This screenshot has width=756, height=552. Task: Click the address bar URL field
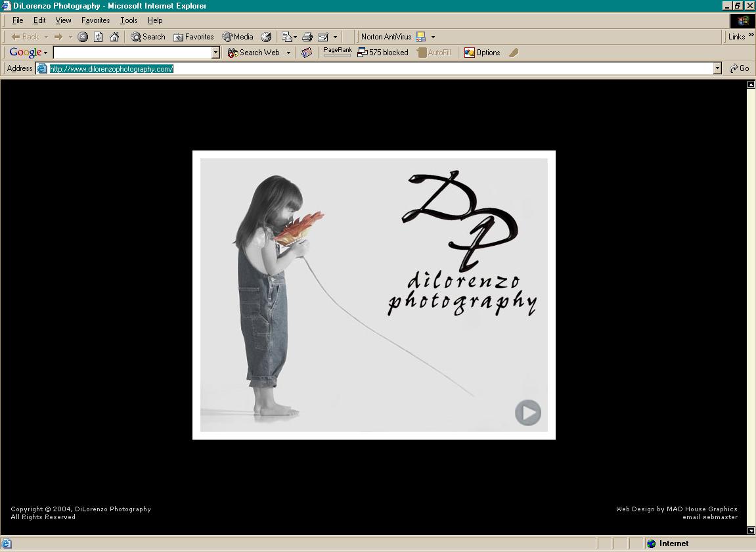[x=380, y=68]
